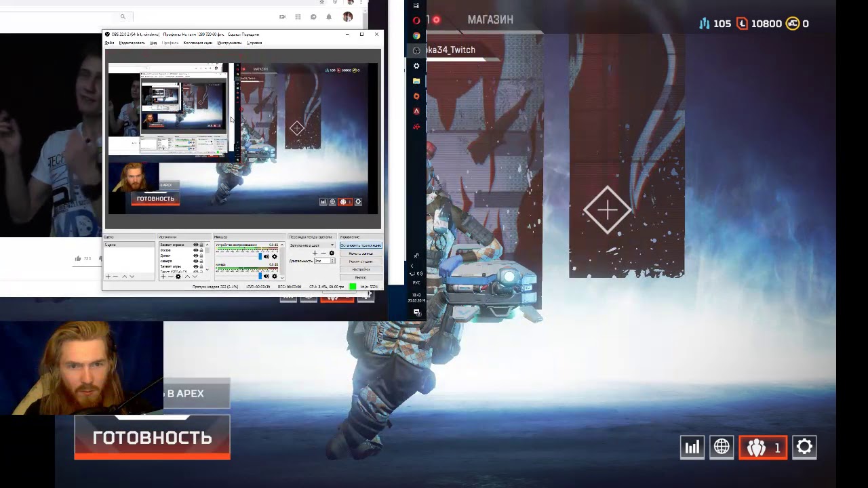Open the globe icon in Apex
Image resolution: width=868 pixels, height=488 pixels.
click(x=722, y=447)
